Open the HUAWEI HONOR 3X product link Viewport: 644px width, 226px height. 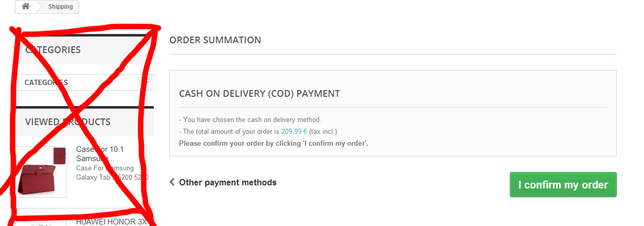pyautogui.click(x=111, y=222)
